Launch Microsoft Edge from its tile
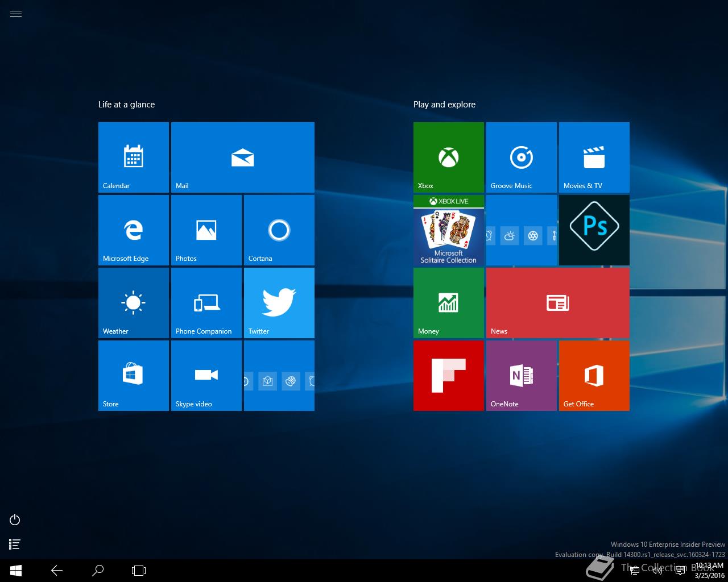728x582 pixels. (134, 230)
